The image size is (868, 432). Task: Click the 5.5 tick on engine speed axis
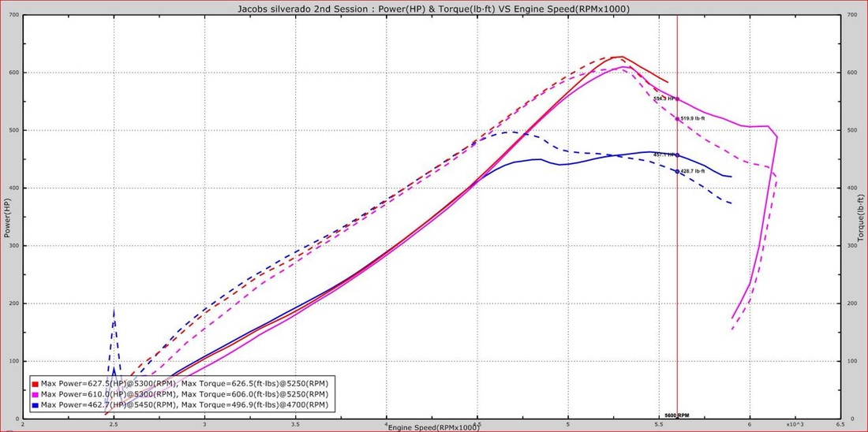point(659,424)
